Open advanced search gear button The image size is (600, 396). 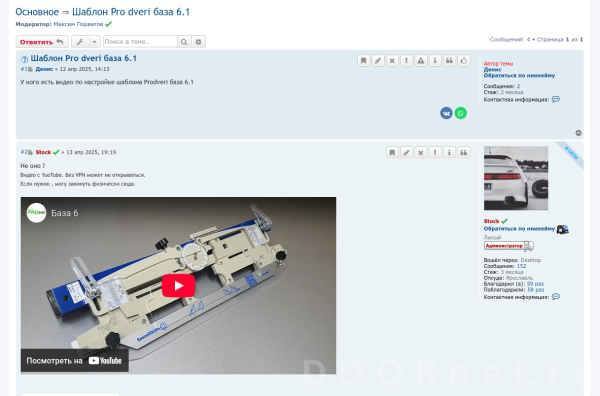[198, 42]
